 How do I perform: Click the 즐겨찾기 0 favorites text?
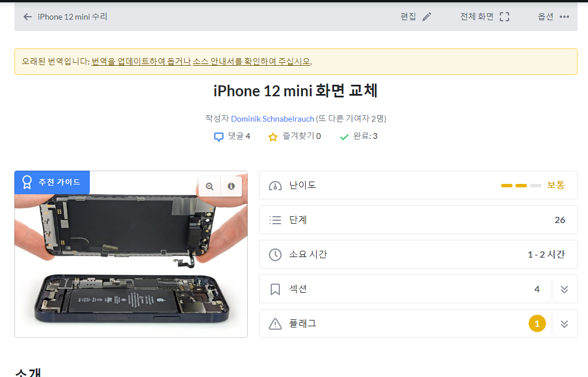click(302, 136)
